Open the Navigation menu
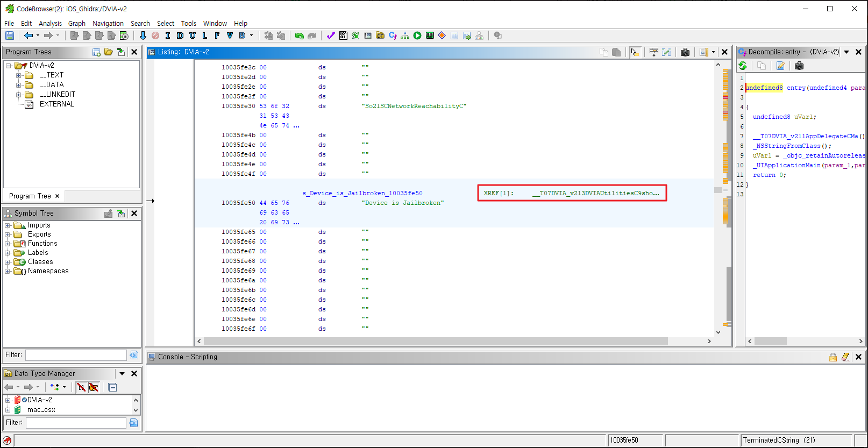The image size is (868, 448). pyautogui.click(x=108, y=23)
